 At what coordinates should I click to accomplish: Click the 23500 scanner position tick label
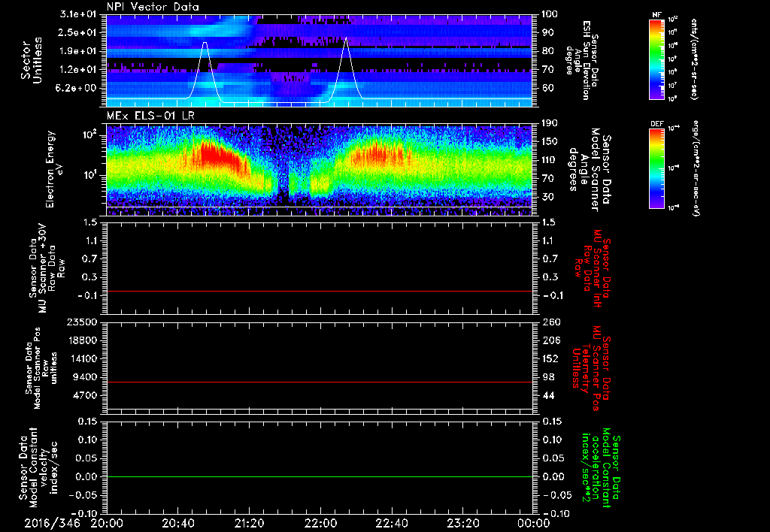pyautogui.click(x=83, y=322)
